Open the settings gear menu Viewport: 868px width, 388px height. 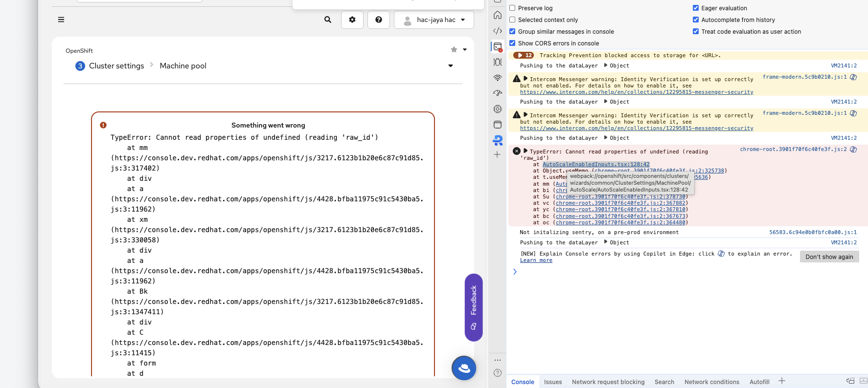(x=352, y=20)
